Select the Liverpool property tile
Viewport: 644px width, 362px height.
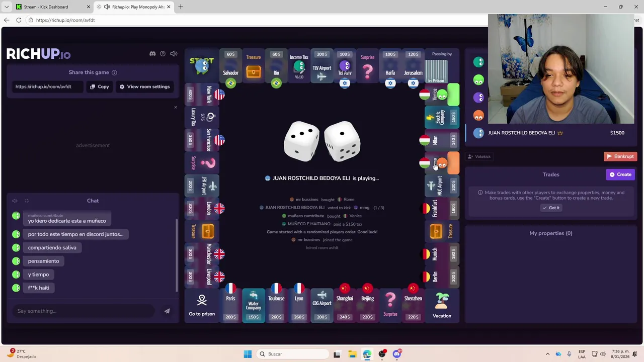(202, 277)
